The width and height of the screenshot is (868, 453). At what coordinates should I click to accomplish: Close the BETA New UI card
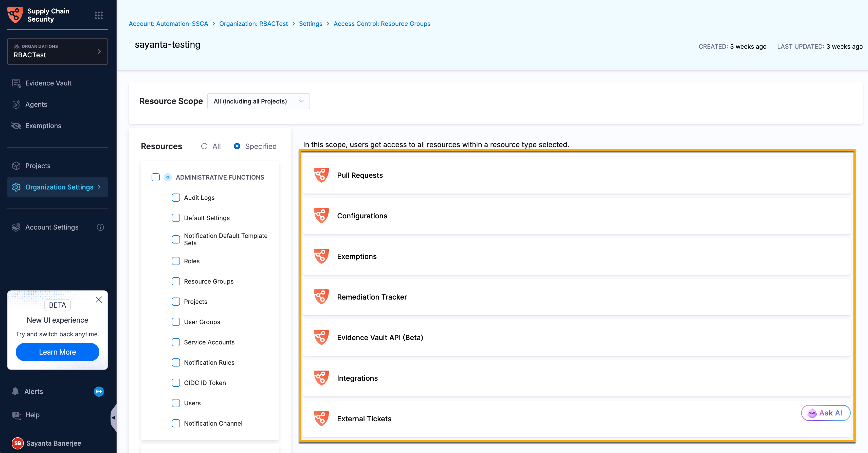(99, 300)
